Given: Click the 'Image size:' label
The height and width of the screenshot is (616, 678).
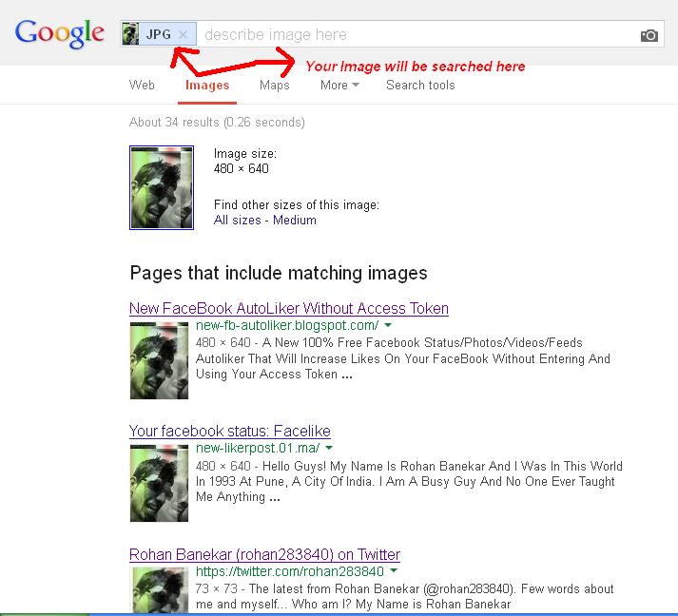Looking at the screenshot, I should click(245, 154).
